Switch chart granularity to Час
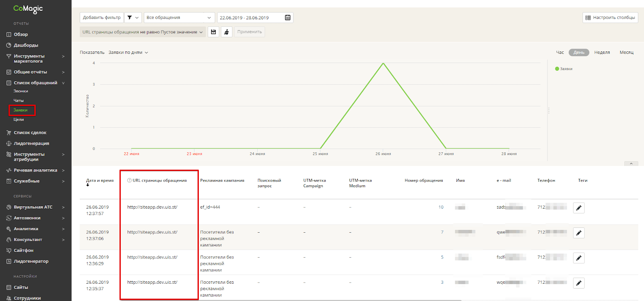644x301 pixels. (x=560, y=52)
